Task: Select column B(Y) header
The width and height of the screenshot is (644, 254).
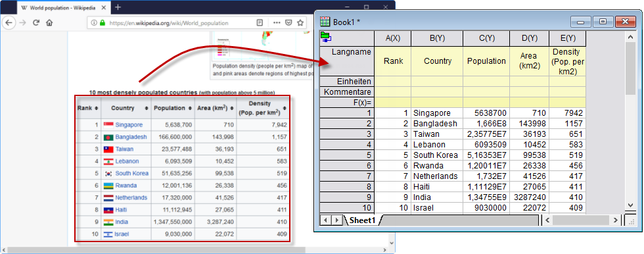Action: coord(437,38)
